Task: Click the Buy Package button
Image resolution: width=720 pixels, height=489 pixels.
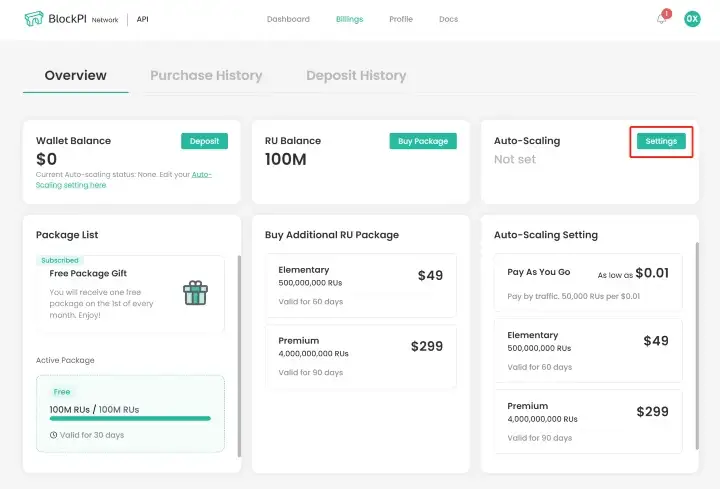Action: pyautogui.click(x=423, y=141)
